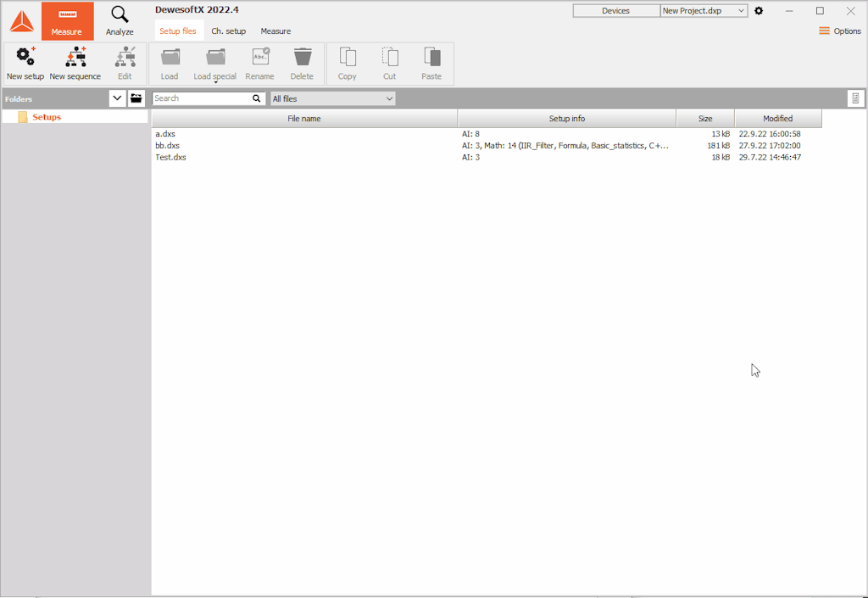Select the file Test.dxs

tap(170, 157)
